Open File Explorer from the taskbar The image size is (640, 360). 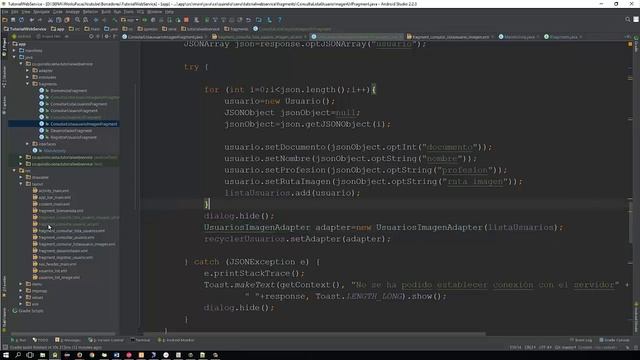point(42,355)
